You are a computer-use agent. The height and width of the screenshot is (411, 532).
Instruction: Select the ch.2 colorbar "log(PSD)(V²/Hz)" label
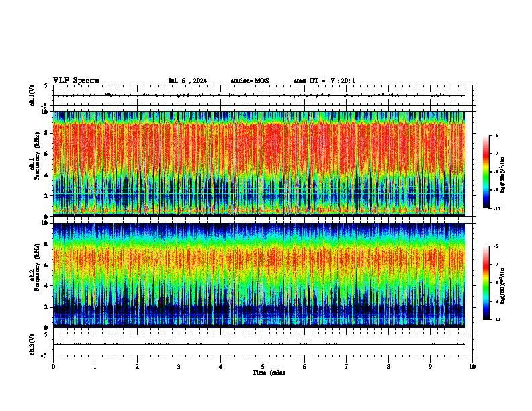point(503,285)
